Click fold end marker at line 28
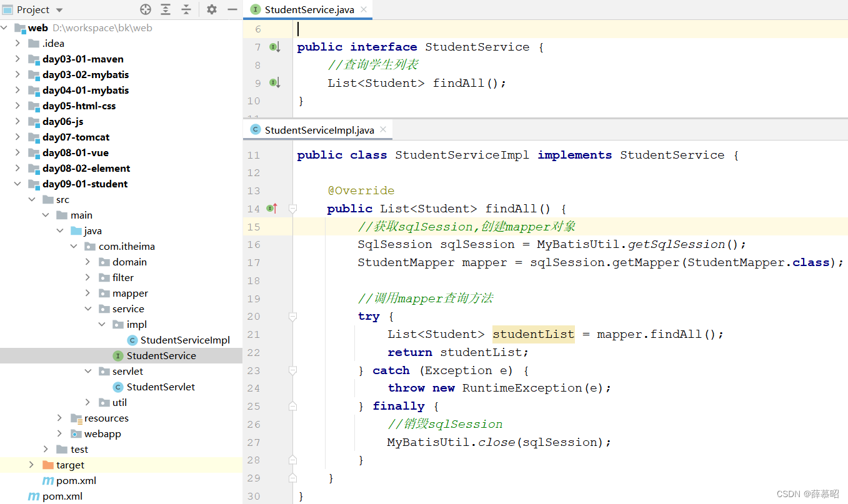848x504 pixels. tap(292, 460)
